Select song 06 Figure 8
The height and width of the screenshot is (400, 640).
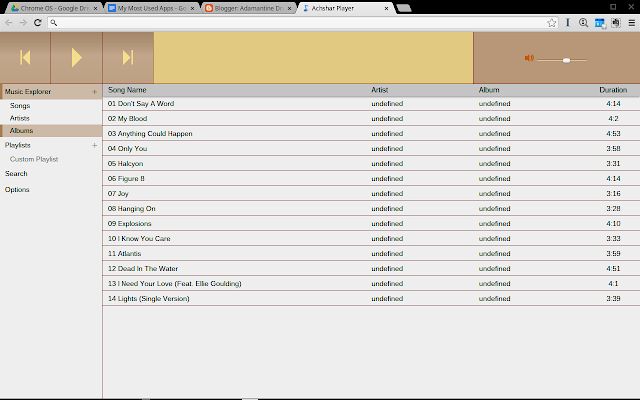[x=371, y=179]
